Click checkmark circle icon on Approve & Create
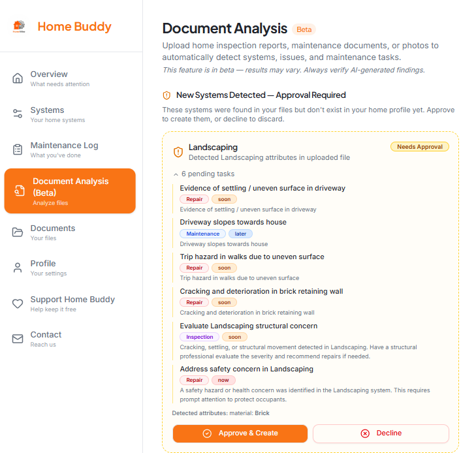The width and height of the screenshot is (476, 453). (207, 433)
